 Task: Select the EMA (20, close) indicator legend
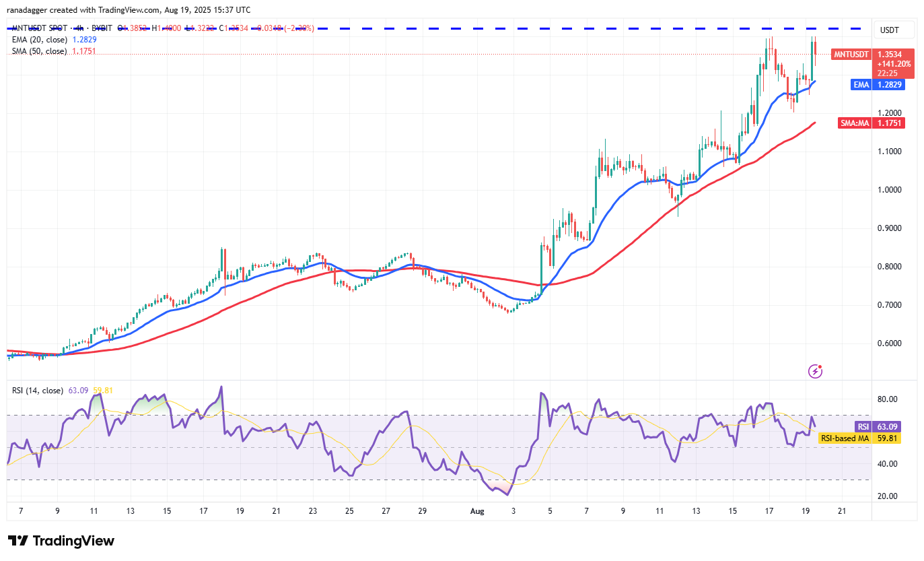tap(38, 40)
